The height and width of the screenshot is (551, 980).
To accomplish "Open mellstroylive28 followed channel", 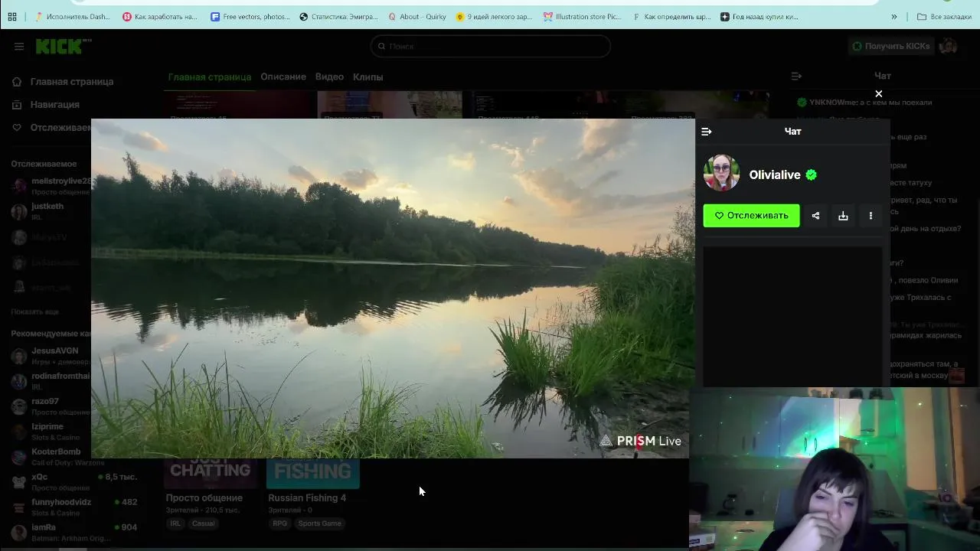I will click(x=52, y=186).
